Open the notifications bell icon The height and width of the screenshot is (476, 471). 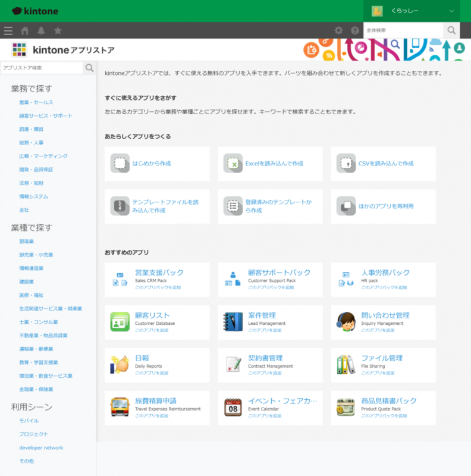tap(41, 31)
